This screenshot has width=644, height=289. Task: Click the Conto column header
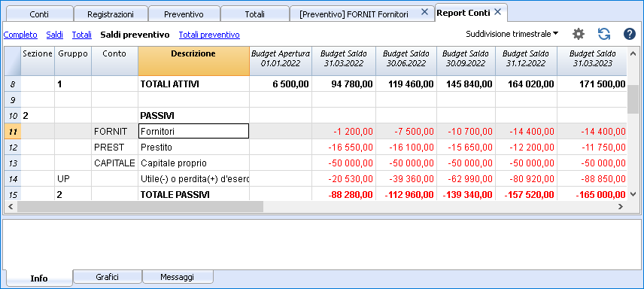pyautogui.click(x=114, y=61)
